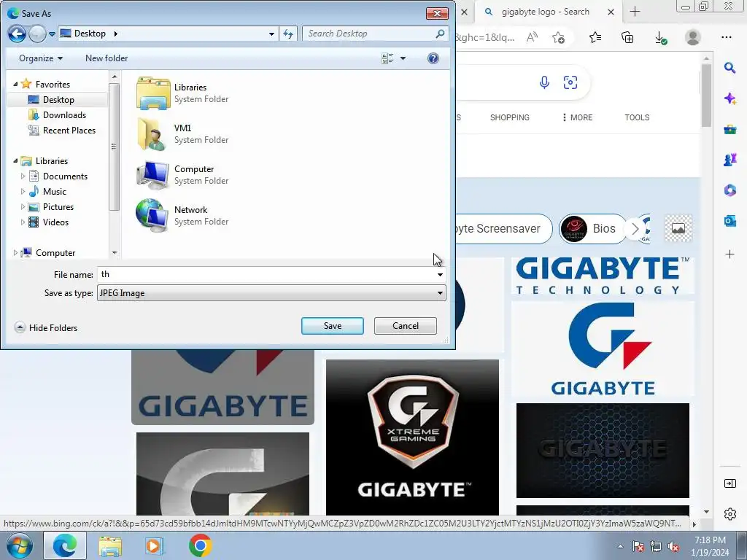
Task: Select the VM1 user folder icon
Action: (x=153, y=134)
